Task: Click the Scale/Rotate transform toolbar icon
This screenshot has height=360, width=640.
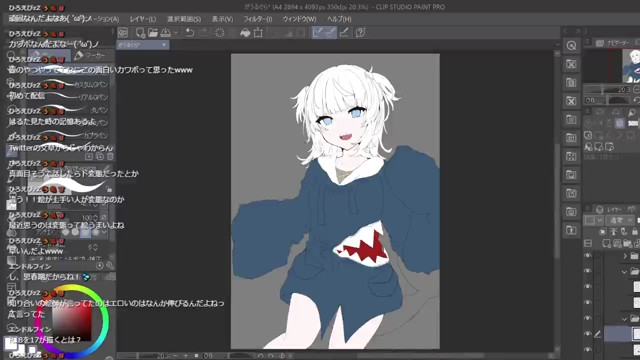Action: point(258,33)
